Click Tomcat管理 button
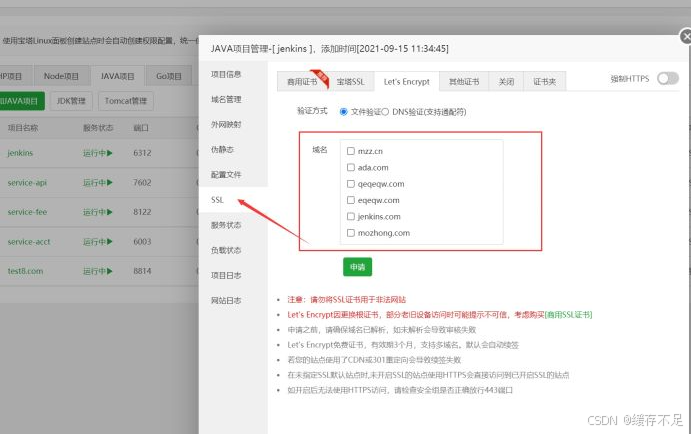691x434 pixels. [126, 101]
